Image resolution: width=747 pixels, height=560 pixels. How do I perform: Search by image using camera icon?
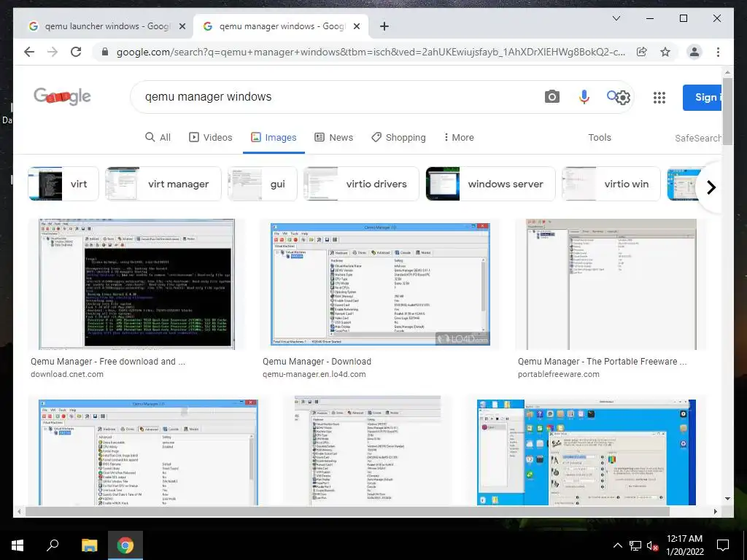pyautogui.click(x=551, y=97)
